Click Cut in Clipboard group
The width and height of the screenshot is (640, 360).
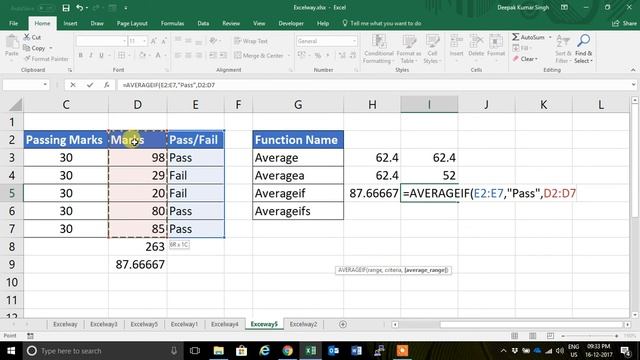tap(32, 37)
